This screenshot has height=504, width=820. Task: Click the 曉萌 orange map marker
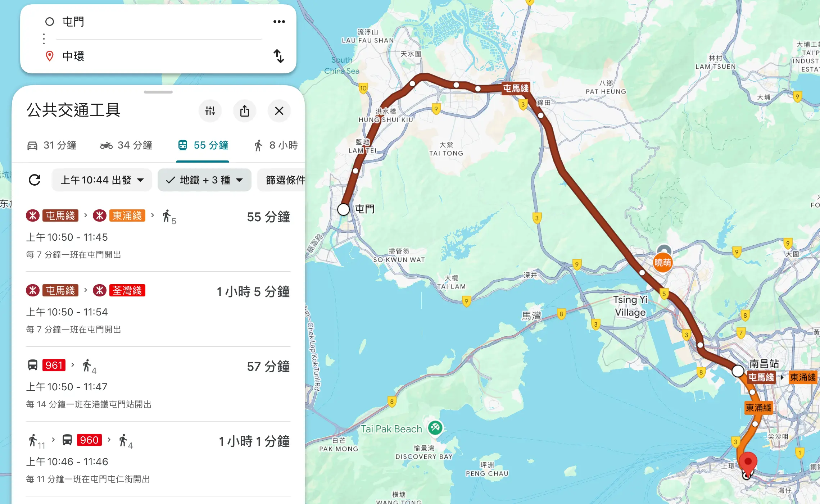[663, 263]
